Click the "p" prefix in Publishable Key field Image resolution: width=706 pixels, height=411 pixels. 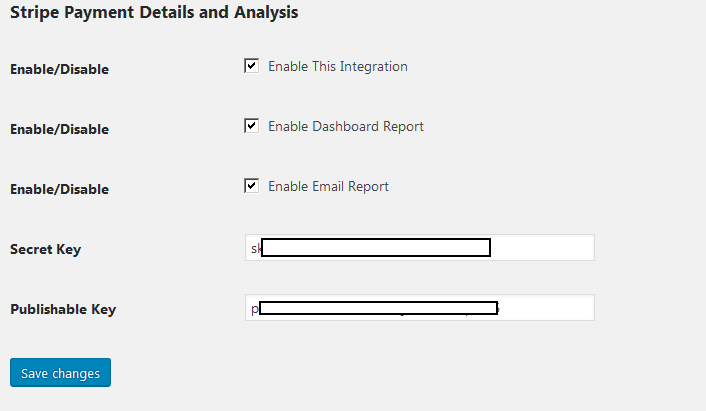[x=254, y=309]
